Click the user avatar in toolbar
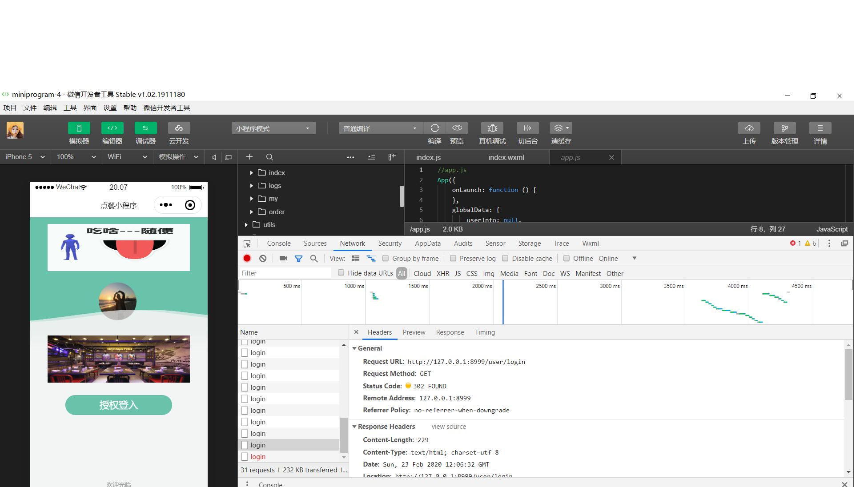Viewport: 868px width, 487px height. coord(15,130)
